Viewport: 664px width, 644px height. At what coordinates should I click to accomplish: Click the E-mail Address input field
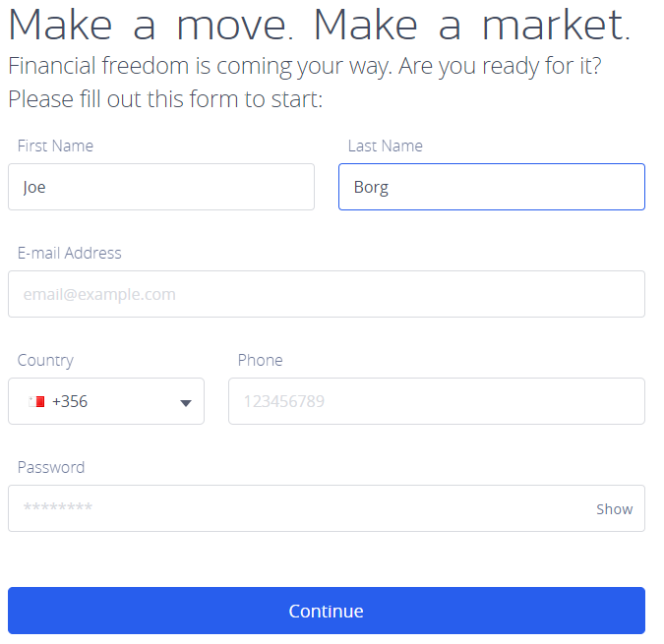coord(326,294)
